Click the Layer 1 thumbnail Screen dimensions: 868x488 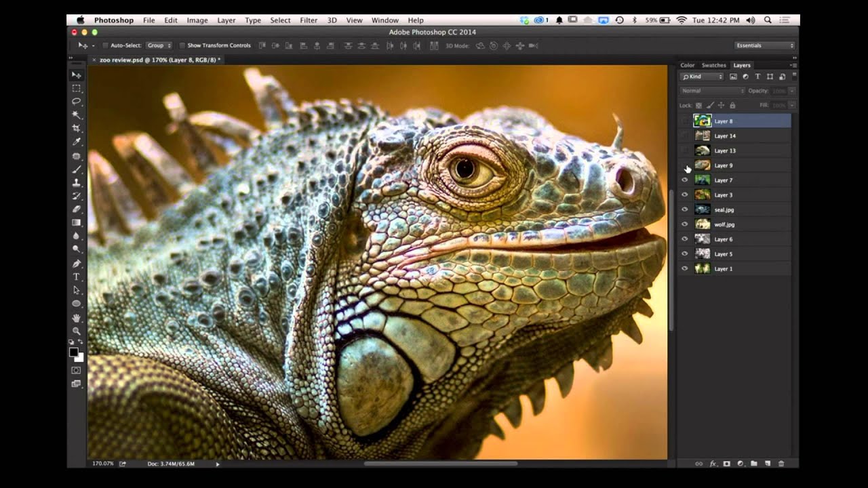(703, 268)
